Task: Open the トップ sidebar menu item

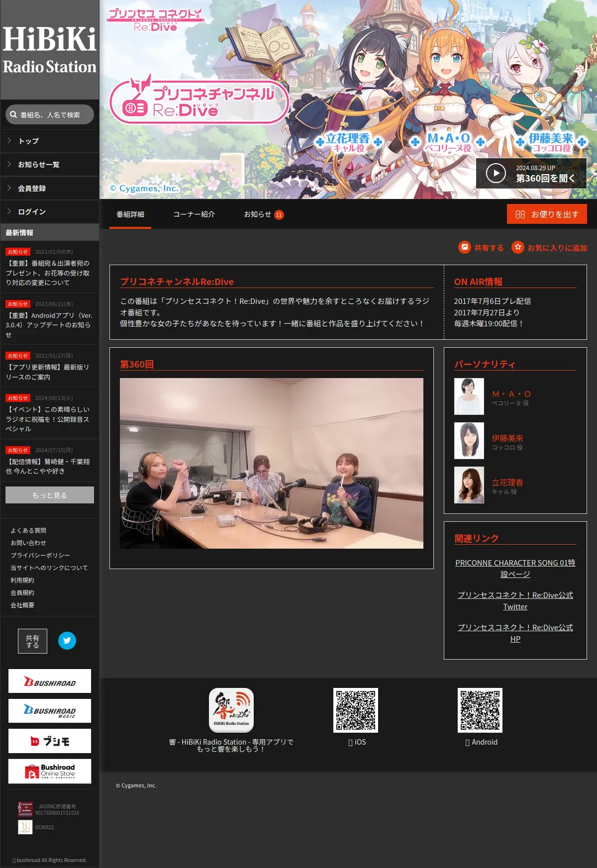Action: (x=50, y=141)
